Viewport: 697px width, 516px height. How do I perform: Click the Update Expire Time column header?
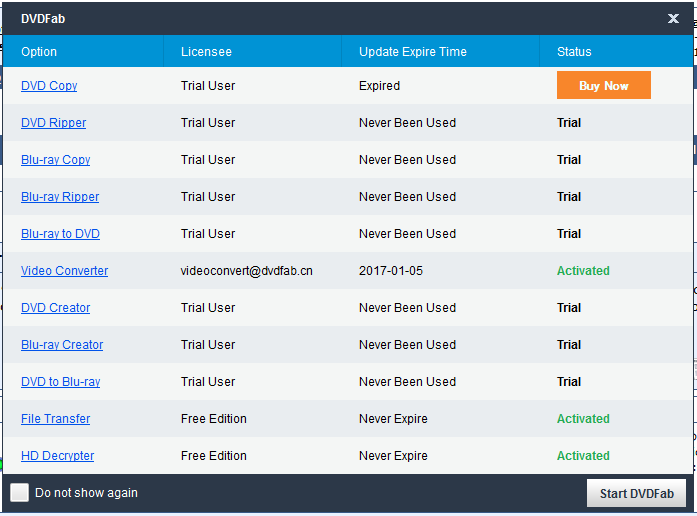point(412,52)
